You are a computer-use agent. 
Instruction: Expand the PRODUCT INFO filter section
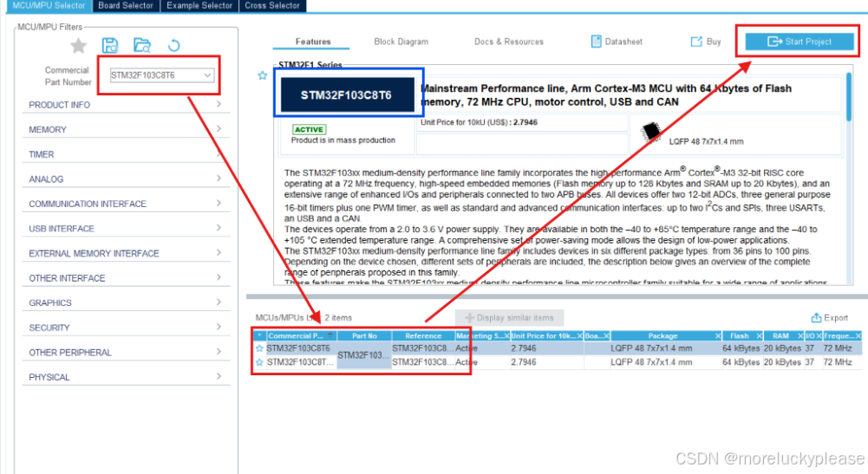126,105
